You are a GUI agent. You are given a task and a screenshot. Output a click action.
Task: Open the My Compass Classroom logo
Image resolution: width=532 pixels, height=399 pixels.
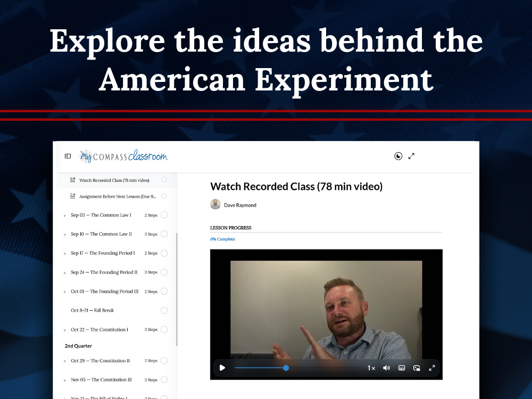pos(123,156)
